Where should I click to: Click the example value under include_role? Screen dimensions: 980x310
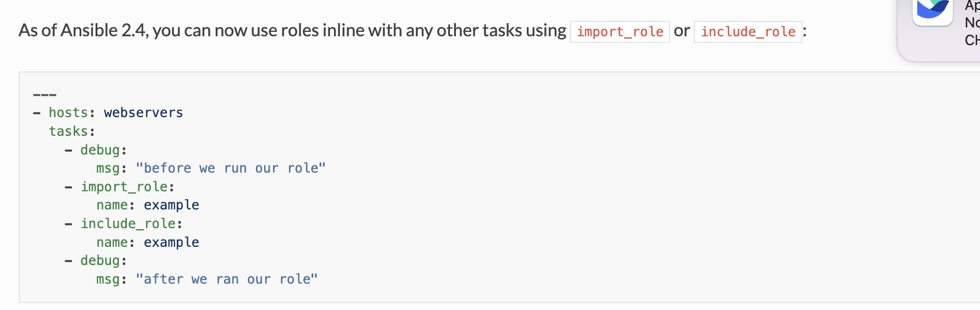[x=171, y=242]
